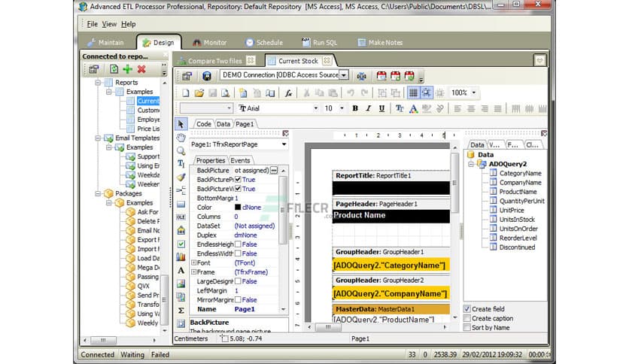Select the arrow pointer tool

[x=181, y=124]
